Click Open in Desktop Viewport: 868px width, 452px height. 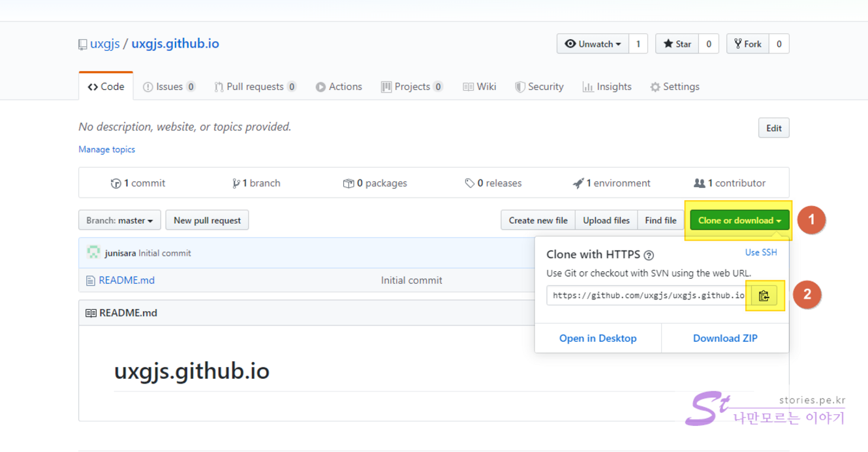point(598,338)
